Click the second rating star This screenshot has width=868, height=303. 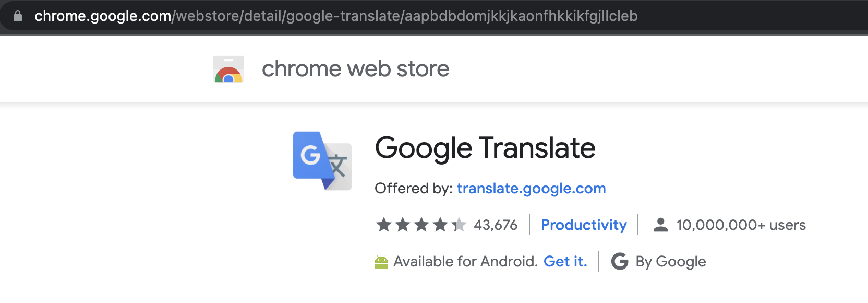[403, 225]
